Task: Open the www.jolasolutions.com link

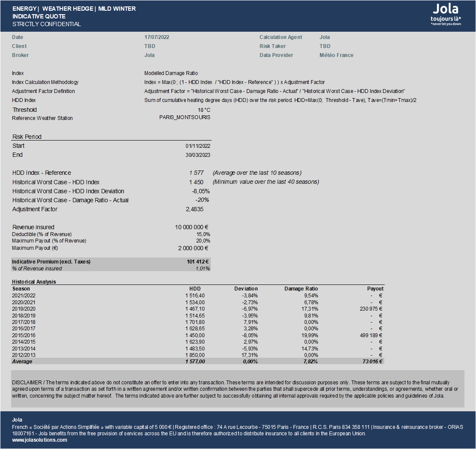Action: coord(39,440)
